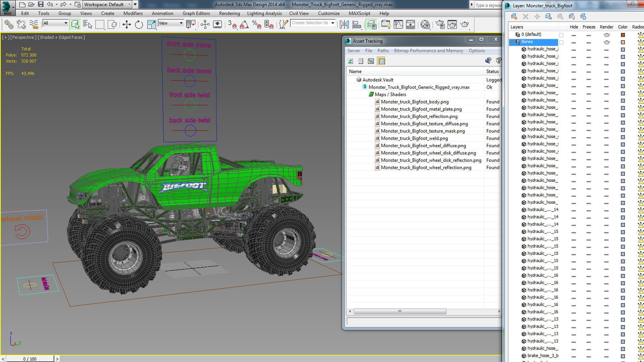Check the Bones layer checkbox
Image resolution: width=644 pixels, height=362 pixels.
pyautogui.click(x=561, y=42)
